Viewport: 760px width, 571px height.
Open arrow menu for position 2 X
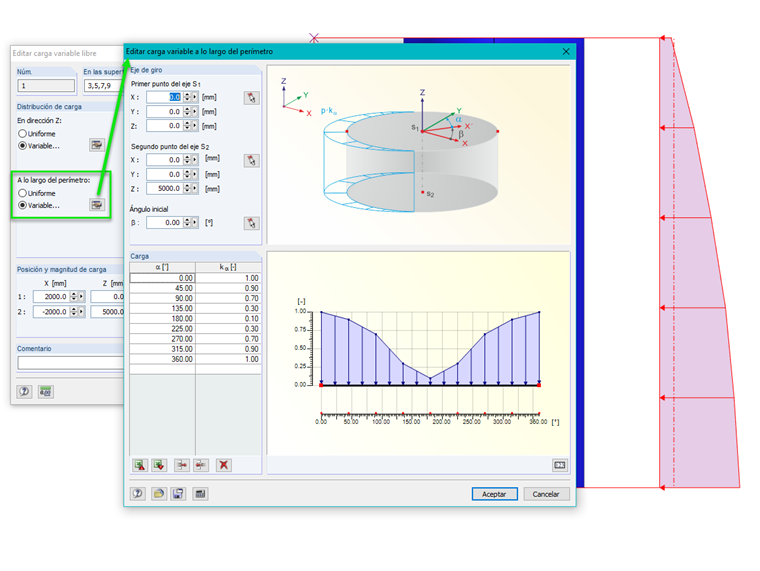pyautogui.click(x=81, y=312)
